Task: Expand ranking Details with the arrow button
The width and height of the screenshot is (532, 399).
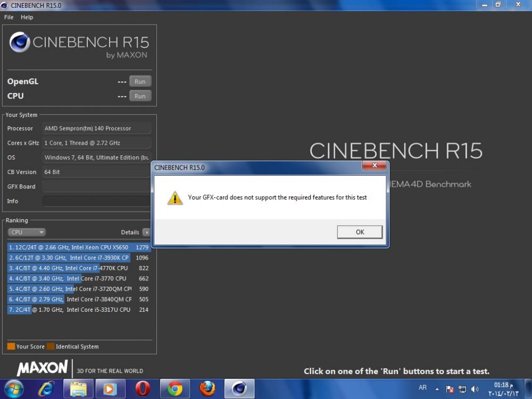Action: (x=146, y=232)
